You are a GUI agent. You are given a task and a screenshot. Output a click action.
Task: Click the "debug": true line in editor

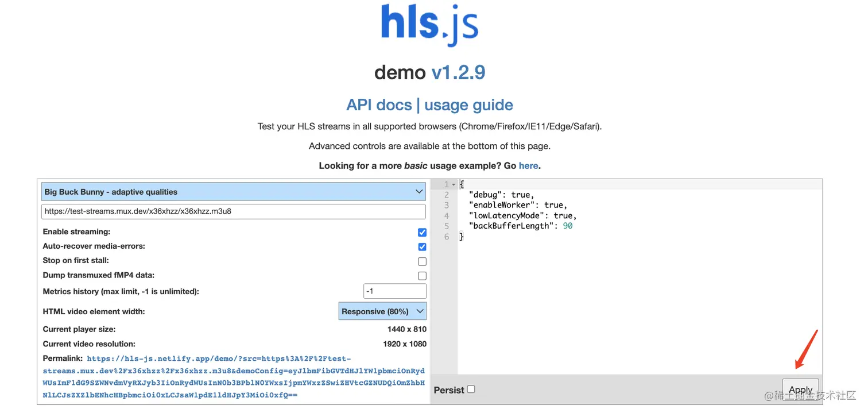[x=501, y=195]
